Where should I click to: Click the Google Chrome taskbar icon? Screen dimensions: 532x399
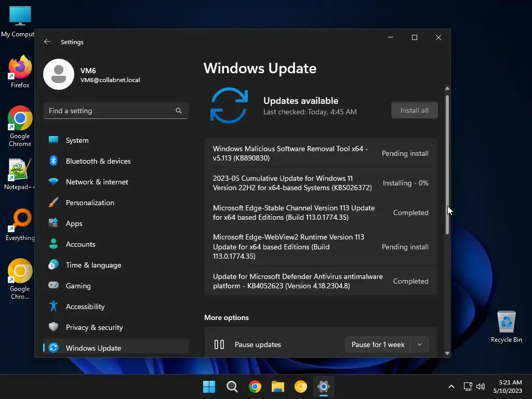(255, 387)
